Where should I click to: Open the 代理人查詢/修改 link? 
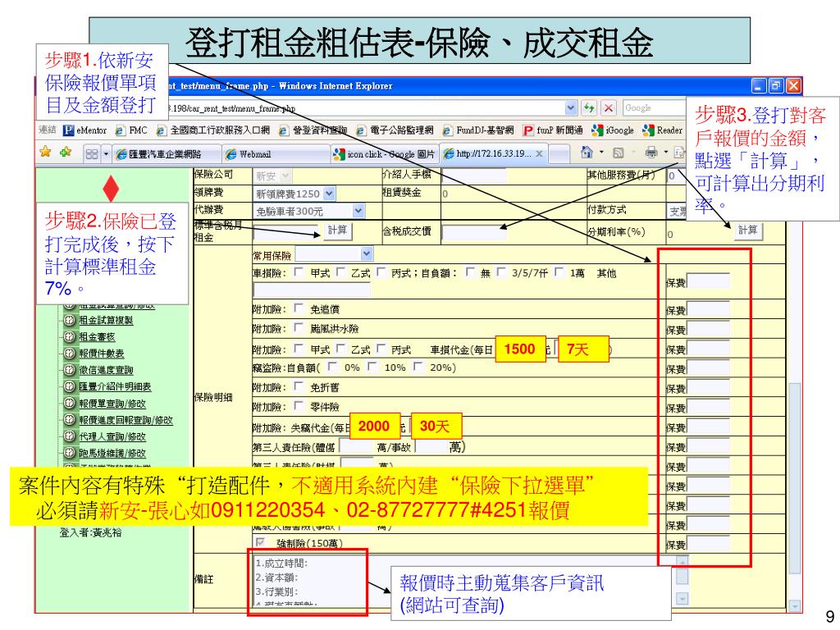coord(112,436)
